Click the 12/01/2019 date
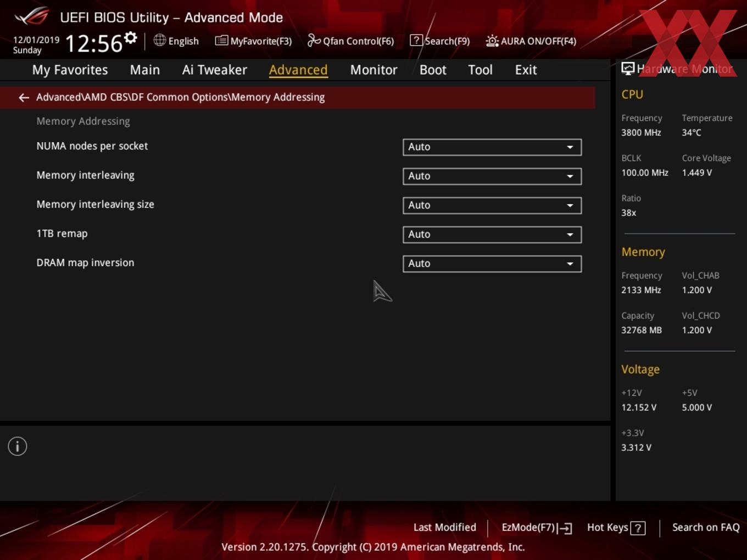Screen dimensions: 747x560 tap(36, 40)
